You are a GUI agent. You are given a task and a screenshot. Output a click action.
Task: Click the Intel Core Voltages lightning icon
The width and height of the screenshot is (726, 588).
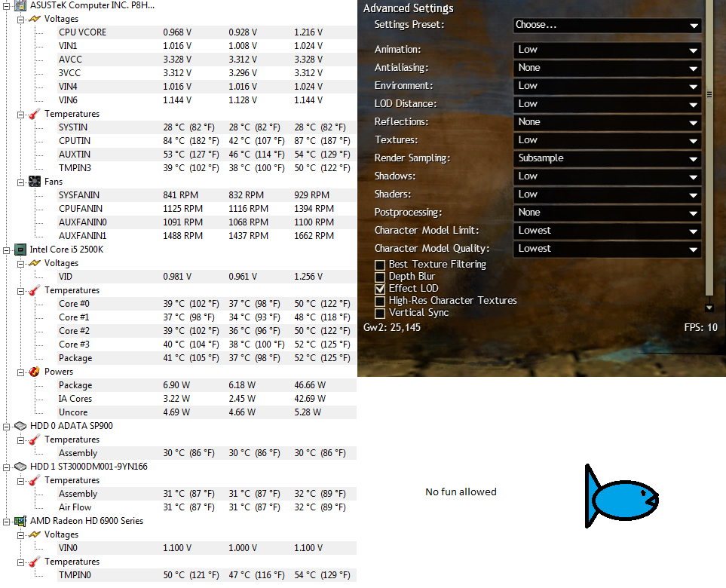34,263
